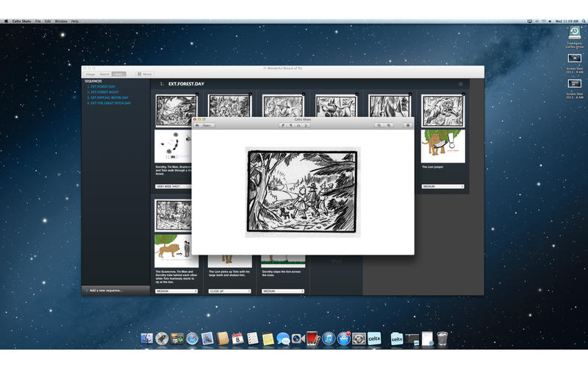Click the Open button in the viewer window
Viewport: 588px width, 368px height.
(204, 125)
